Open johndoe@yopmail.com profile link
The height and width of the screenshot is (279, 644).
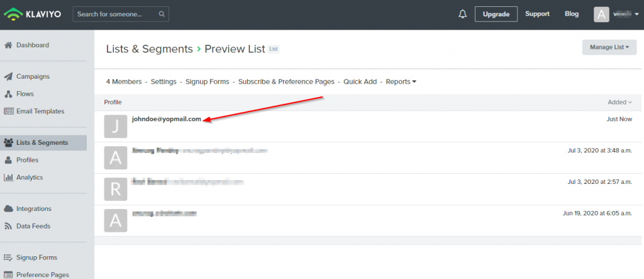click(166, 119)
